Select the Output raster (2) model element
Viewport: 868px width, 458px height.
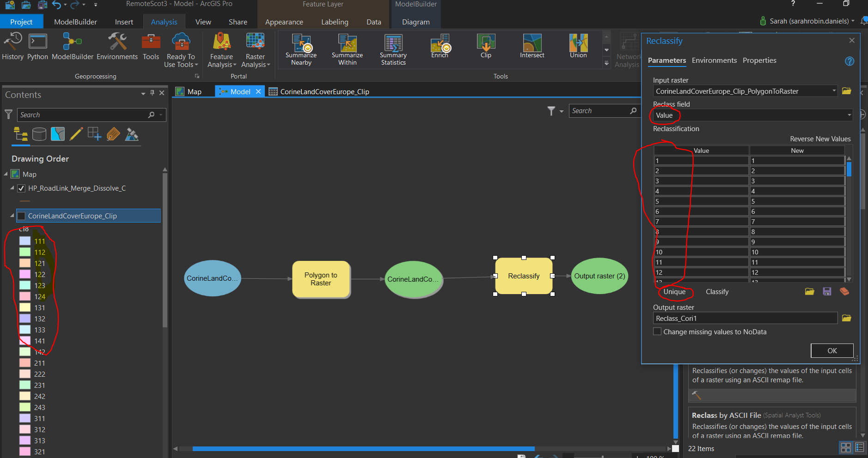599,276
